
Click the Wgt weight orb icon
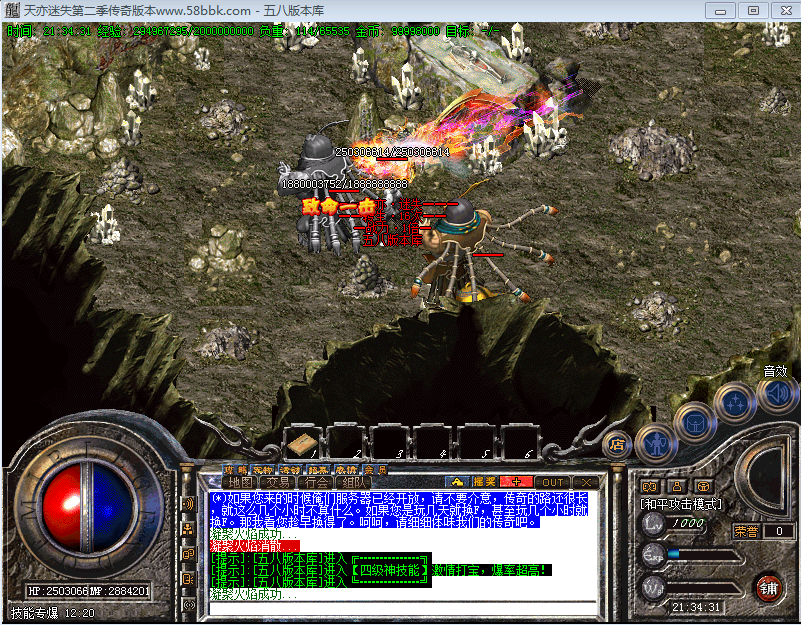(652, 587)
